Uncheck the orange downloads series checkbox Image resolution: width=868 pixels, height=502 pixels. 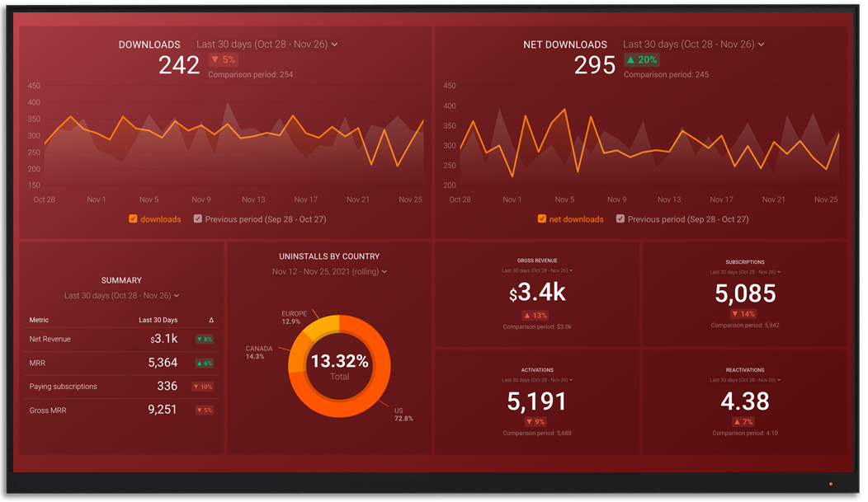point(133,219)
